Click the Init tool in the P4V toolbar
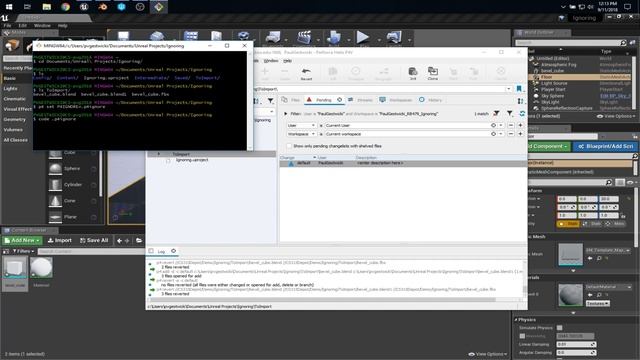 point(413,73)
